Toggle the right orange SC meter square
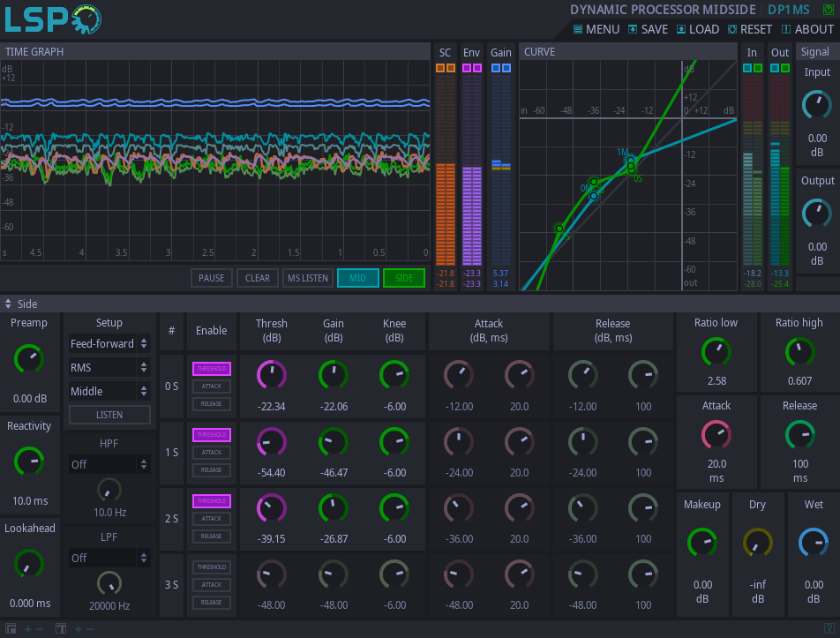 [x=451, y=68]
